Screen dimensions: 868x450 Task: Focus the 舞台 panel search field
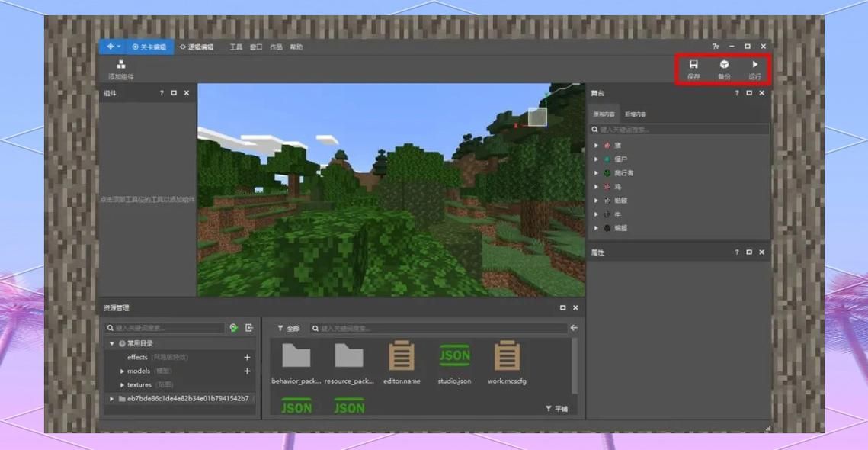tap(679, 129)
